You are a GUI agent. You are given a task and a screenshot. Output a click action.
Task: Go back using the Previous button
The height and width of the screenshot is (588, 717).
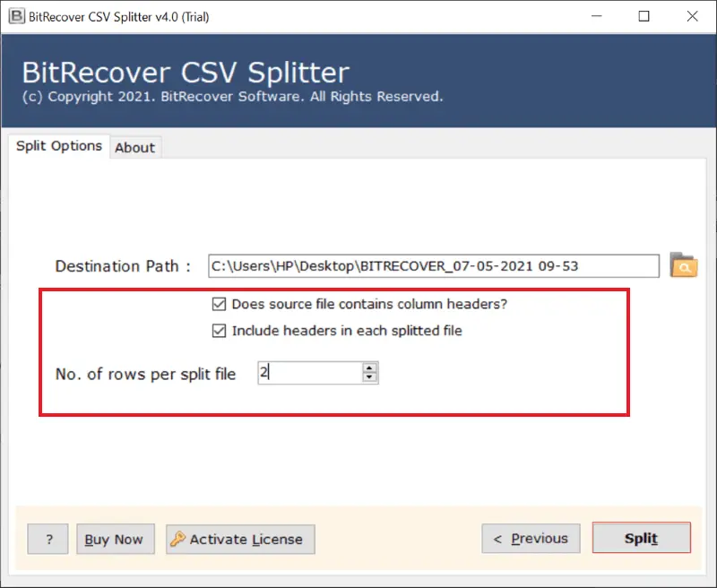[531, 539]
